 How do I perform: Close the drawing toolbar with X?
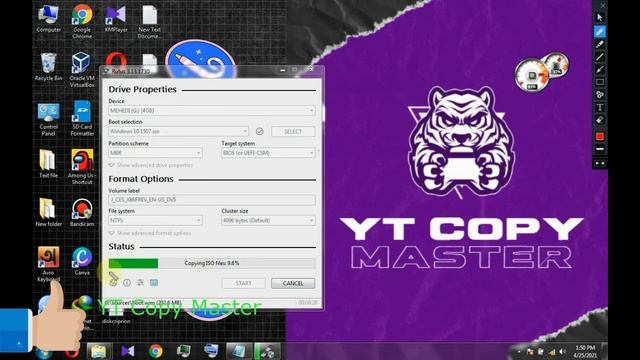pyautogui.click(x=603, y=5)
